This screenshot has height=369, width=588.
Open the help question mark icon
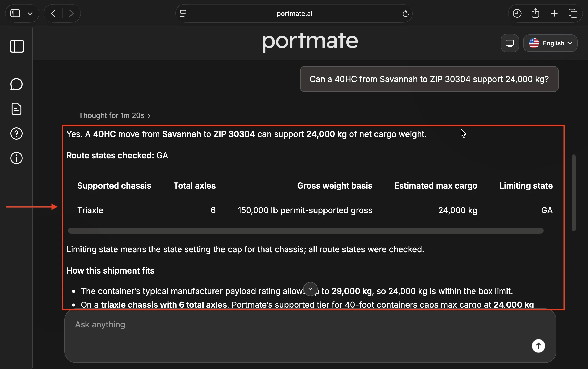pyautogui.click(x=16, y=133)
